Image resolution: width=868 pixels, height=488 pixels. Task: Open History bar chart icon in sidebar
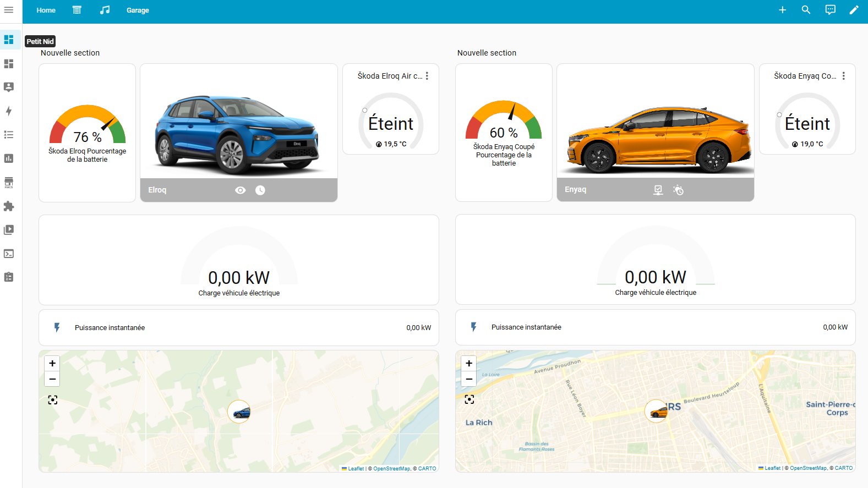(x=9, y=158)
